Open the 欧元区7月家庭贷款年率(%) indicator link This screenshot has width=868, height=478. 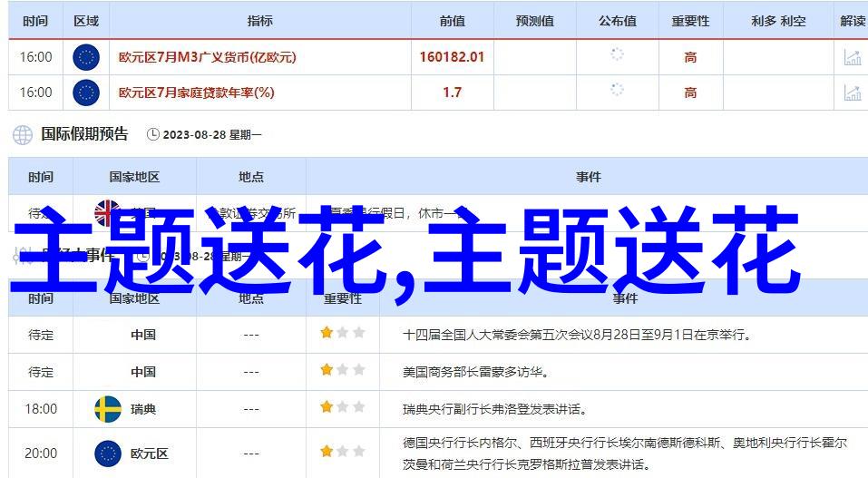click(x=197, y=92)
